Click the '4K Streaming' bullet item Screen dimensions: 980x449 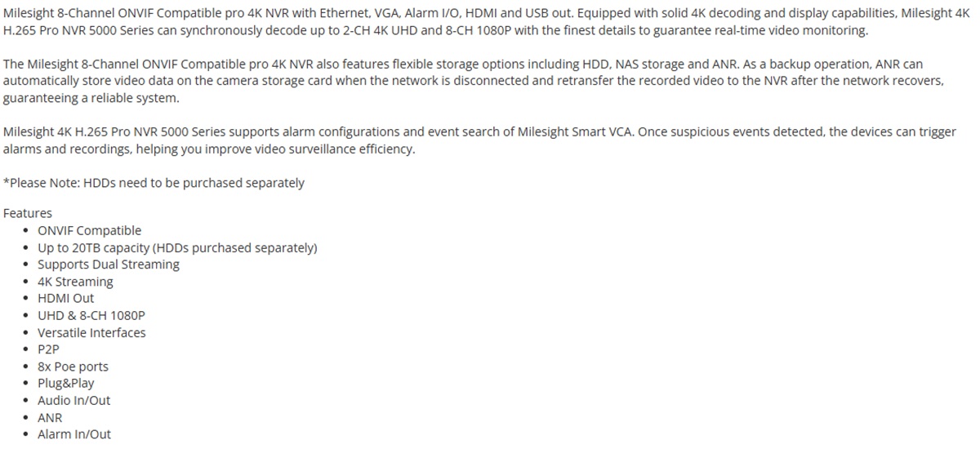coord(75,282)
